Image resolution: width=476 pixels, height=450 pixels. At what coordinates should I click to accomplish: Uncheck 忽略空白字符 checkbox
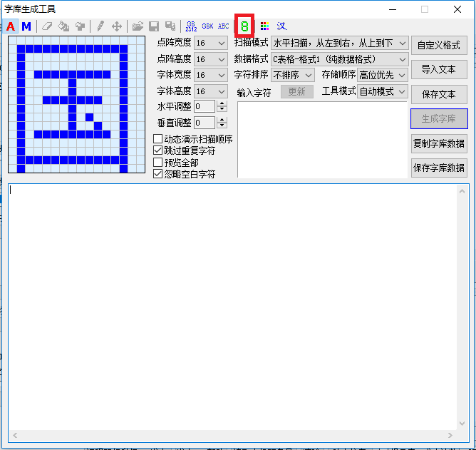157,174
